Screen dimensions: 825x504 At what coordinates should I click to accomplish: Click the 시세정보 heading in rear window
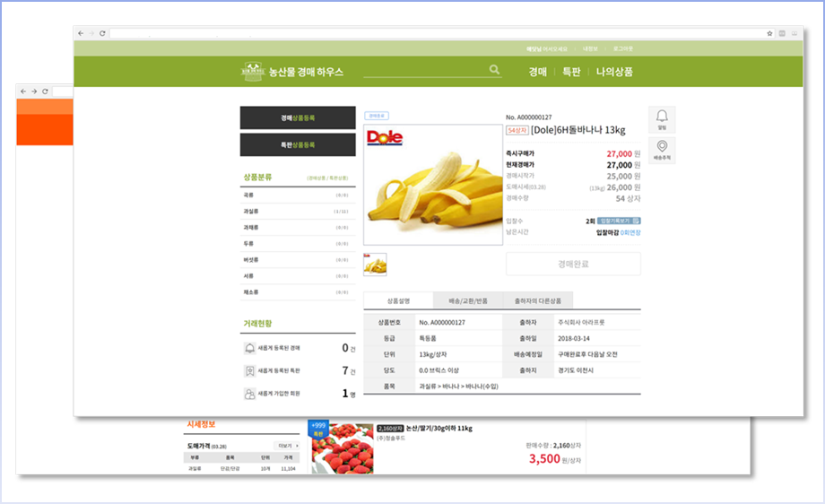(x=201, y=424)
